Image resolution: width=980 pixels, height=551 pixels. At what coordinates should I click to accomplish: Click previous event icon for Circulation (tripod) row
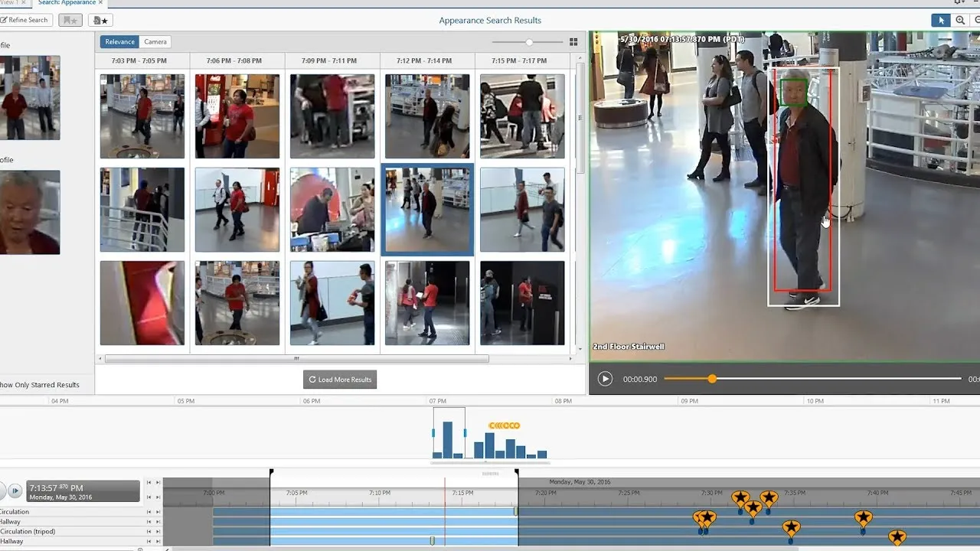pyautogui.click(x=149, y=532)
